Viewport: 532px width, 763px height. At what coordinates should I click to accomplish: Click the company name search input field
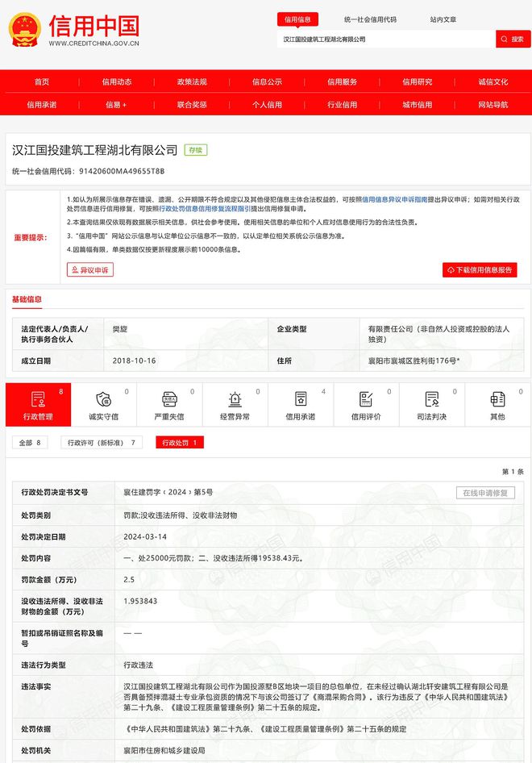tap(387, 39)
